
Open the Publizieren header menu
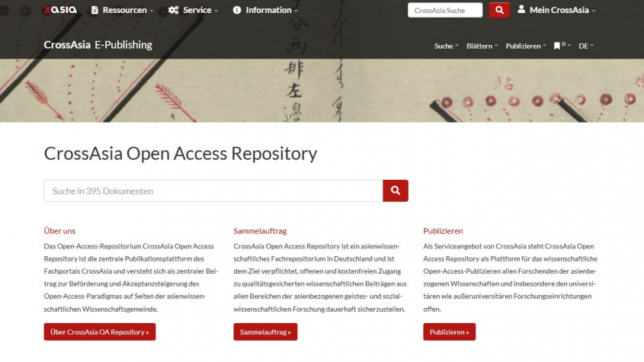526,46
